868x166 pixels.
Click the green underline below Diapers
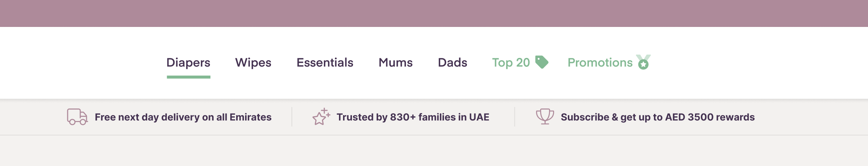(189, 77)
